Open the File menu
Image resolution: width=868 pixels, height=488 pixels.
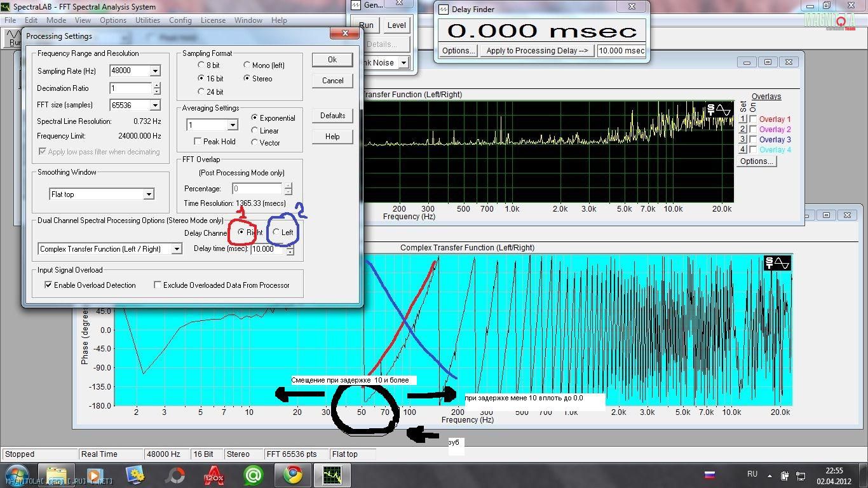[x=10, y=20]
